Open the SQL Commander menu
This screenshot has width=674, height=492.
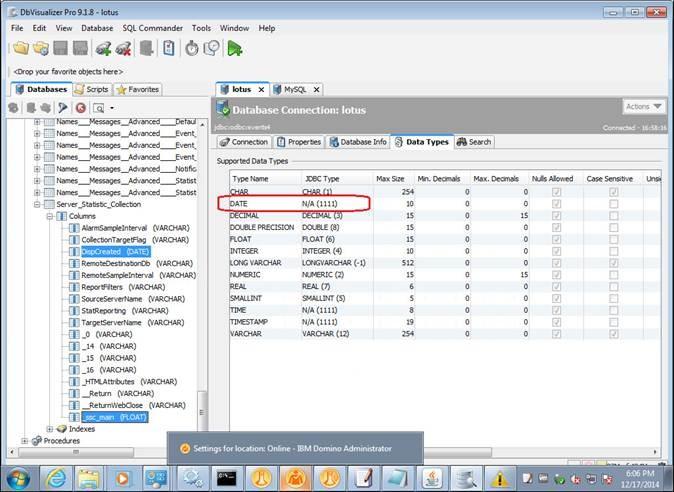coord(153,28)
